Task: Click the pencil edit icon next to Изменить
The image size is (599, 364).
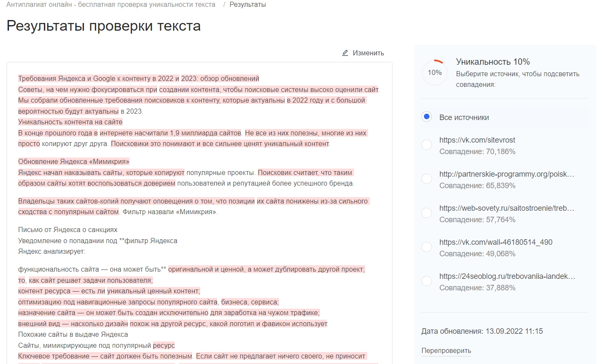Action: (345, 53)
